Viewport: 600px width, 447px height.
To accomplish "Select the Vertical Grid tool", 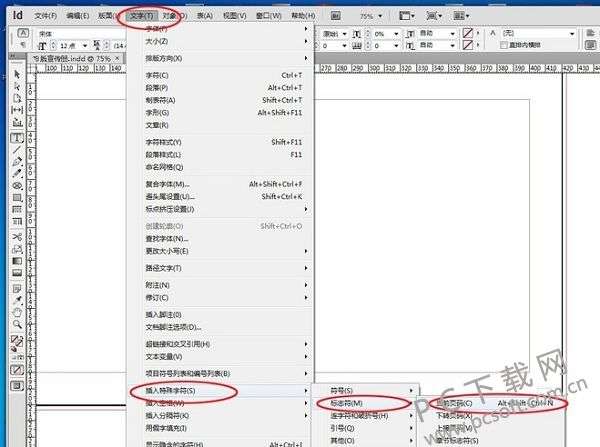I will click(17, 221).
